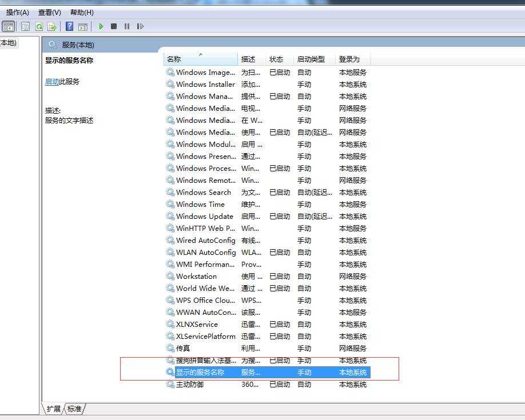
Task: Select the Windows Image... service name
Action: point(205,73)
